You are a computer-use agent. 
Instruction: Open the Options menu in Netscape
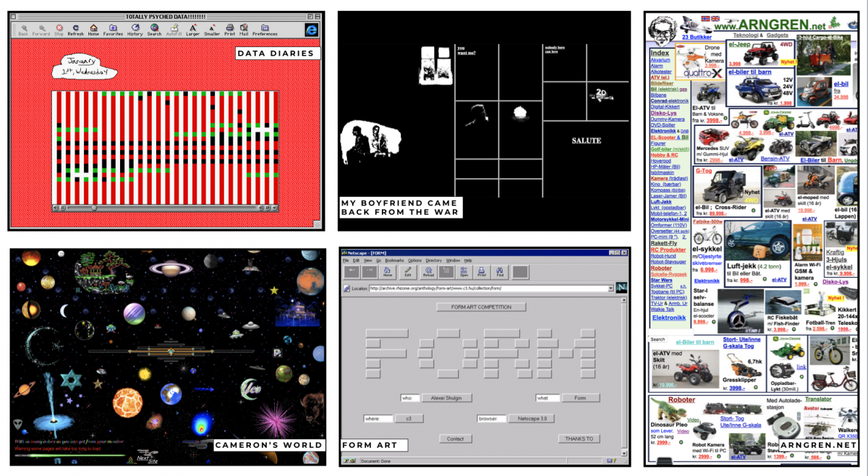coord(414,260)
